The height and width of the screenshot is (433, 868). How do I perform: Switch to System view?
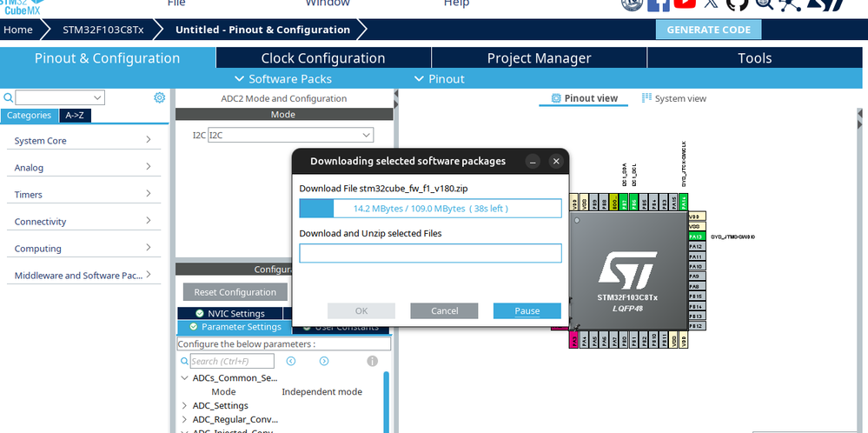(x=674, y=98)
